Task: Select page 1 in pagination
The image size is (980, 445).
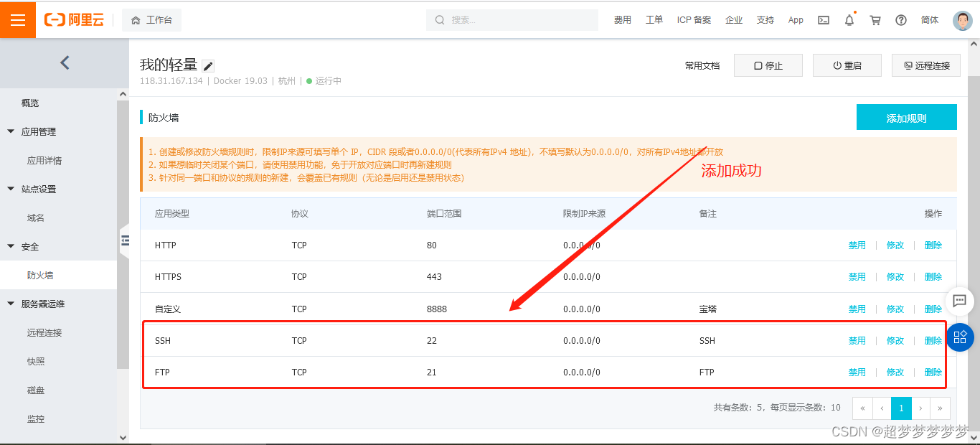Action: 902,408
